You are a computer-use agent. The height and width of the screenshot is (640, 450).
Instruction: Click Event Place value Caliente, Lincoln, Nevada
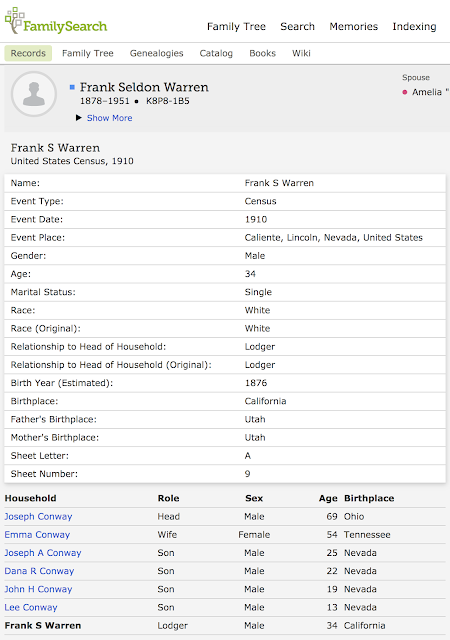[334, 238]
